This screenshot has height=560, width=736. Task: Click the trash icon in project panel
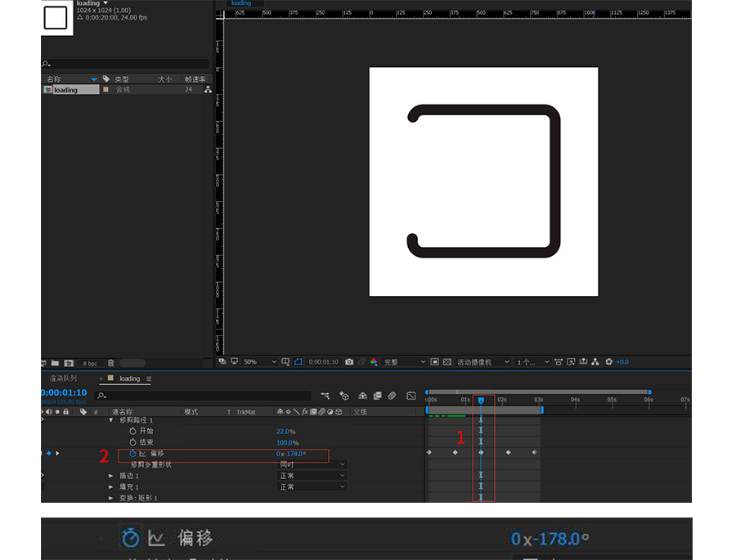(110, 363)
